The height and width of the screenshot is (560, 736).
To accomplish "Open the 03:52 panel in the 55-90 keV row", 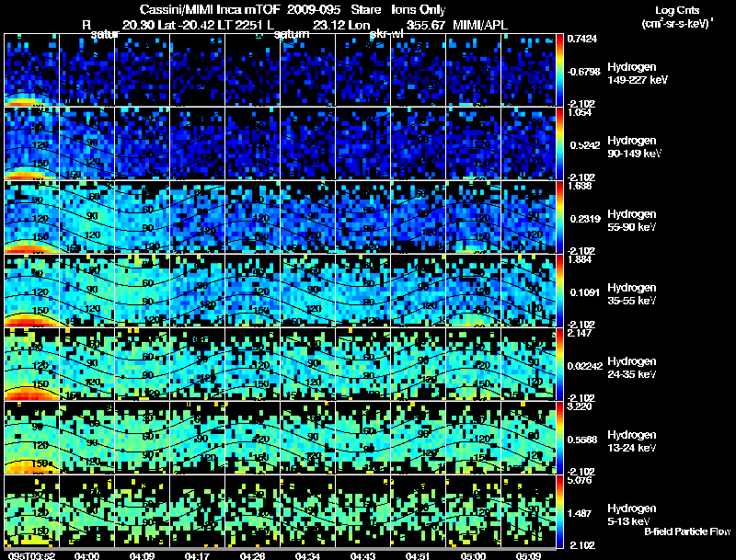I will click(32, 217).
